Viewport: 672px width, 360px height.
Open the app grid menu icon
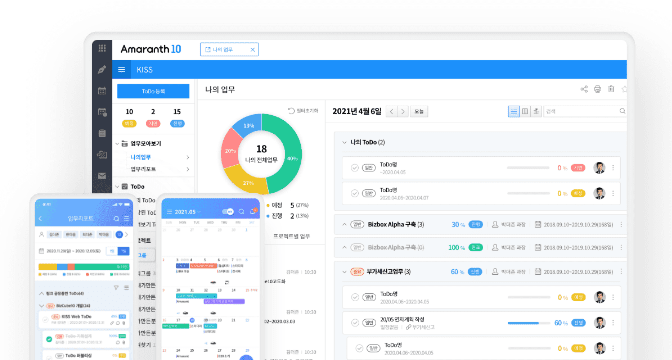coord(102,48)
